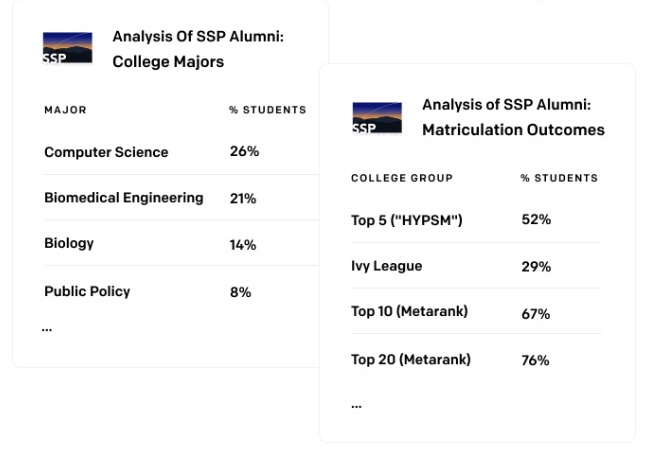Click % STUDENTS header in Matriculation Outcomes
The image size is (649, 461).
(559, 178)
